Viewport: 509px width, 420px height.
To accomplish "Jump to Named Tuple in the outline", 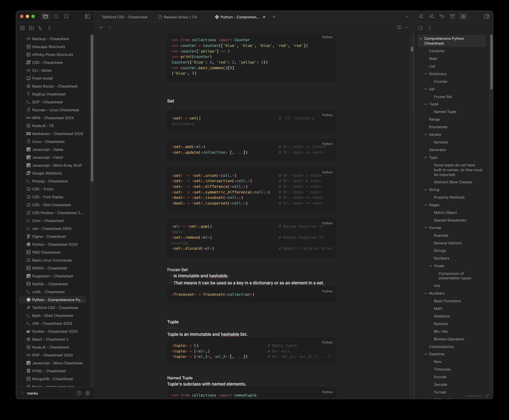I will tap(445, 112).
